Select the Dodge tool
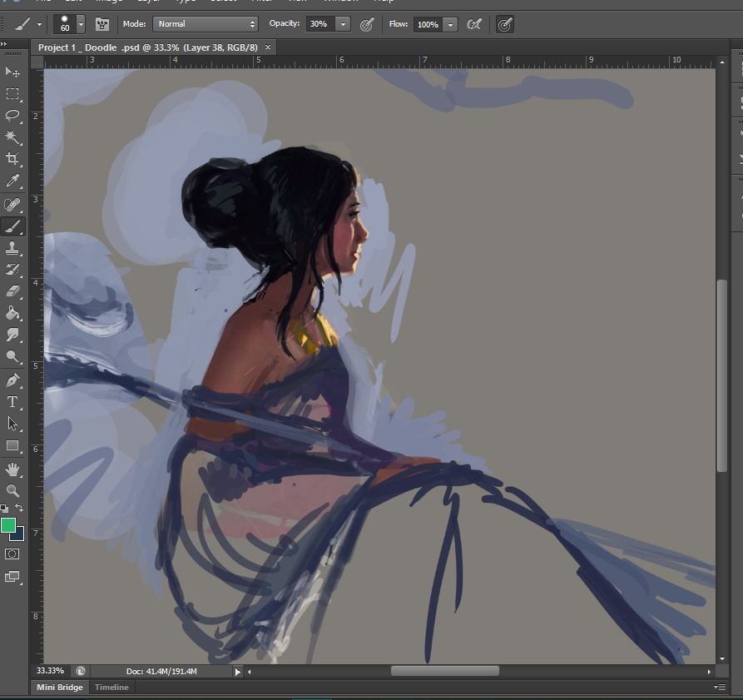 [12, 356]
